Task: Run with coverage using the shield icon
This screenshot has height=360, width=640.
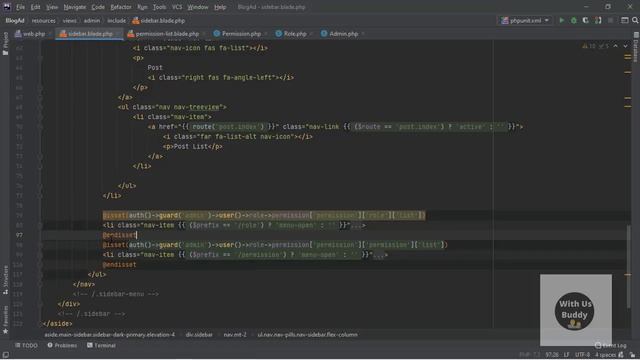Action: 585,20
